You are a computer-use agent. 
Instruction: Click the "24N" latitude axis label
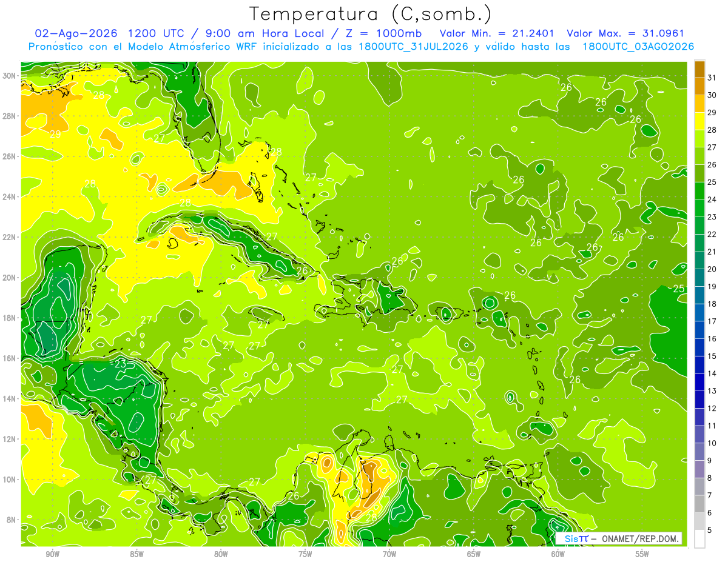(x=9, y=196)
